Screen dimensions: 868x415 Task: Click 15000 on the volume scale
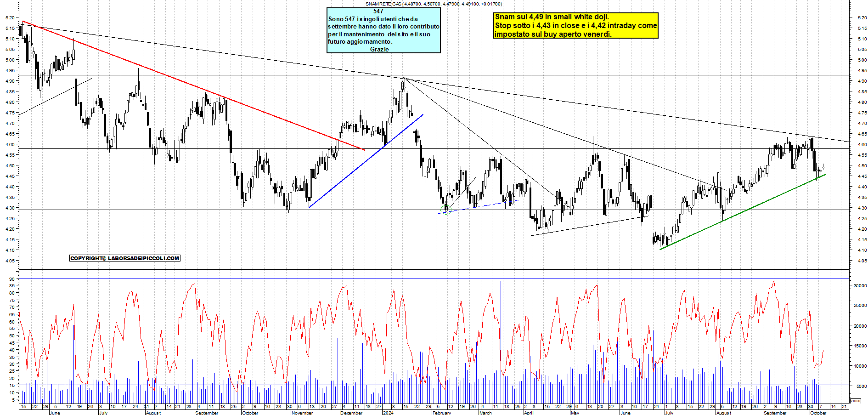[860, 346]
